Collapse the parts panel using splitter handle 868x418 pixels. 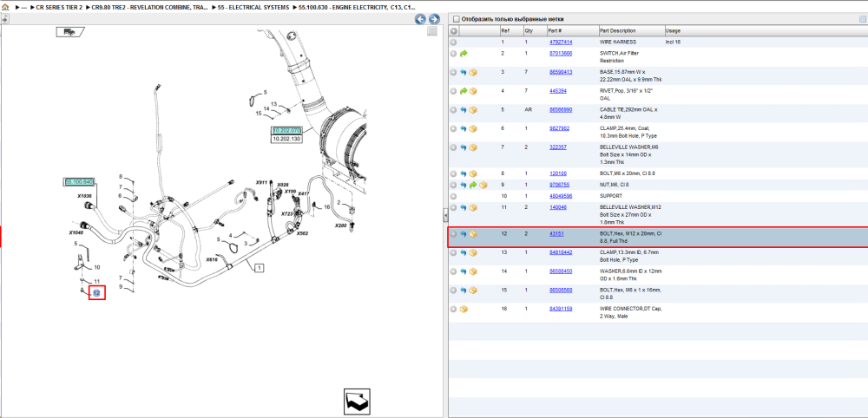(445, 214)
